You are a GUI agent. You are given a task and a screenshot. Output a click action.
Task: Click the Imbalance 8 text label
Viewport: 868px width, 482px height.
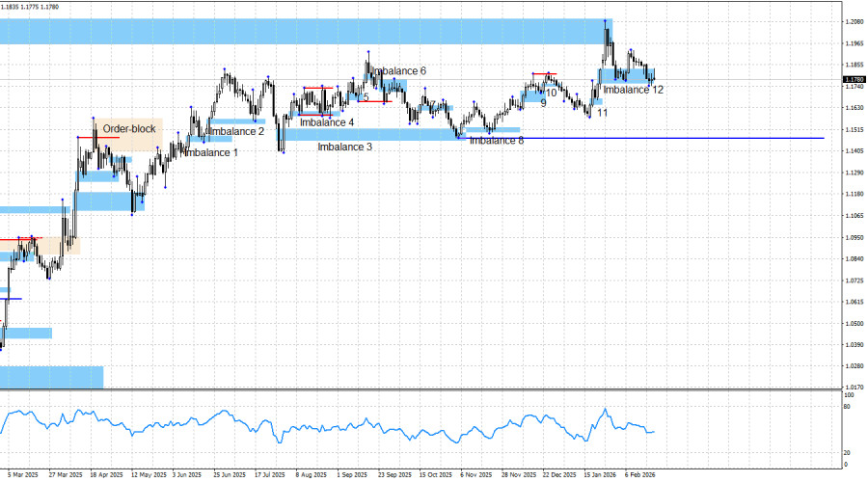coord(497,141)
